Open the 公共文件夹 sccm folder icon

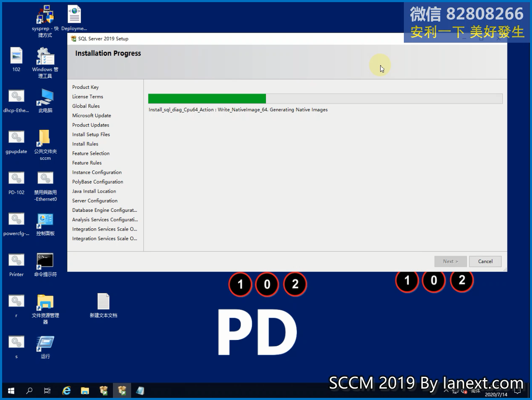(44, 138)
